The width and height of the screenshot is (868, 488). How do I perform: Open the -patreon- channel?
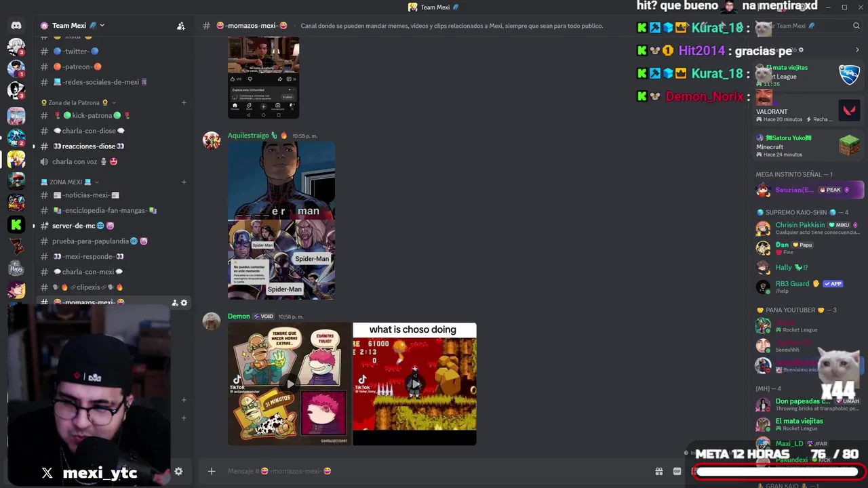pos(113,66)
